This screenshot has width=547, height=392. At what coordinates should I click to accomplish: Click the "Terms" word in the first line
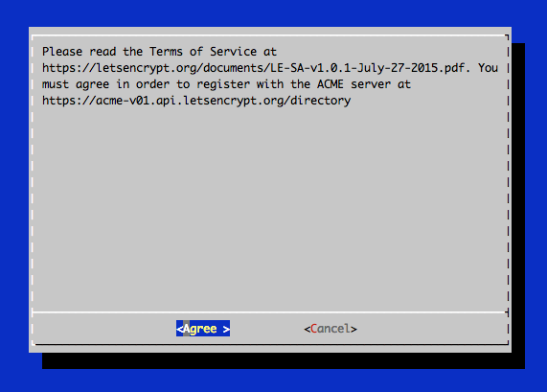tap(166, 52)
